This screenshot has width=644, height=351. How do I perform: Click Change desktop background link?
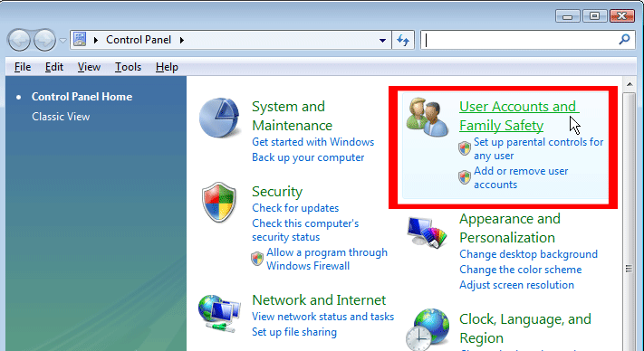[x=528, y=254]
